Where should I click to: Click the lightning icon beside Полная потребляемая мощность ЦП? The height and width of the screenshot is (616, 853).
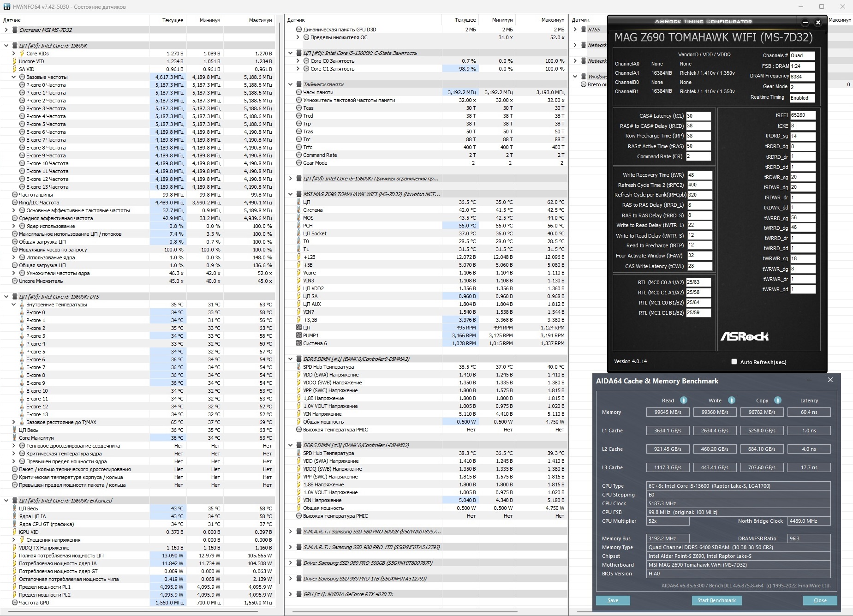15,556
